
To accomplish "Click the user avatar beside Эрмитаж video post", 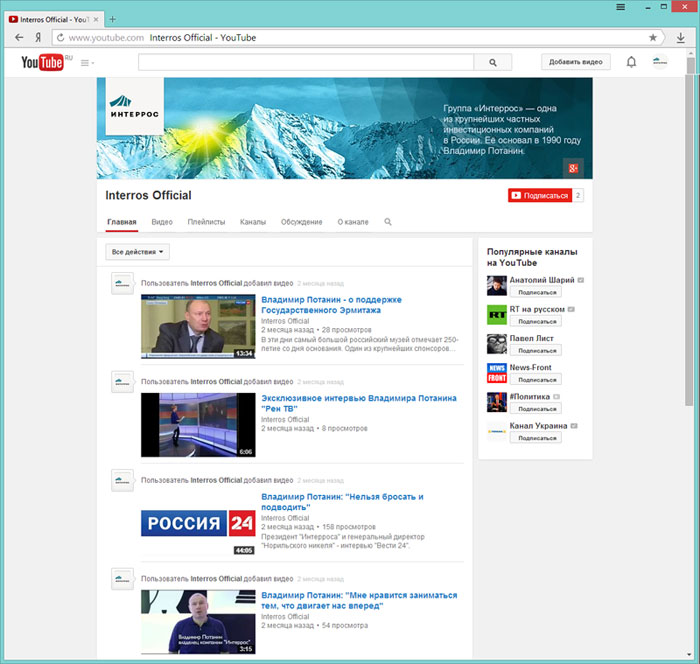I will [122, 284].
